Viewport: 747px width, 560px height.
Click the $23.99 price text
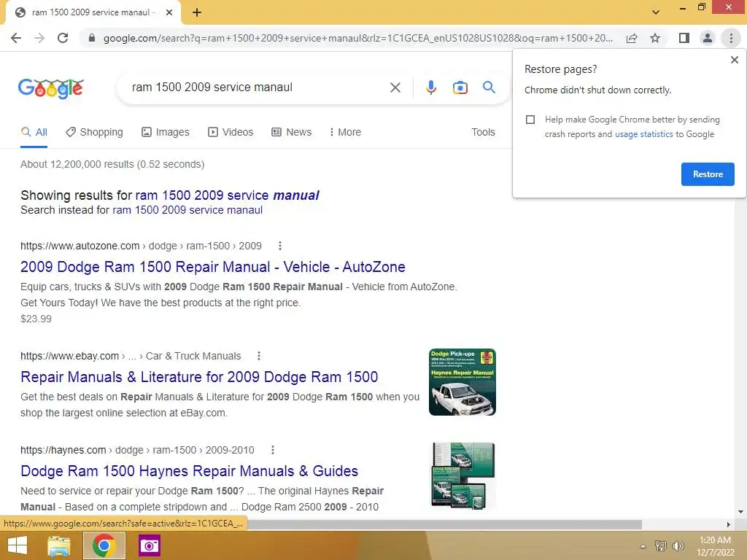click(36, 319)
